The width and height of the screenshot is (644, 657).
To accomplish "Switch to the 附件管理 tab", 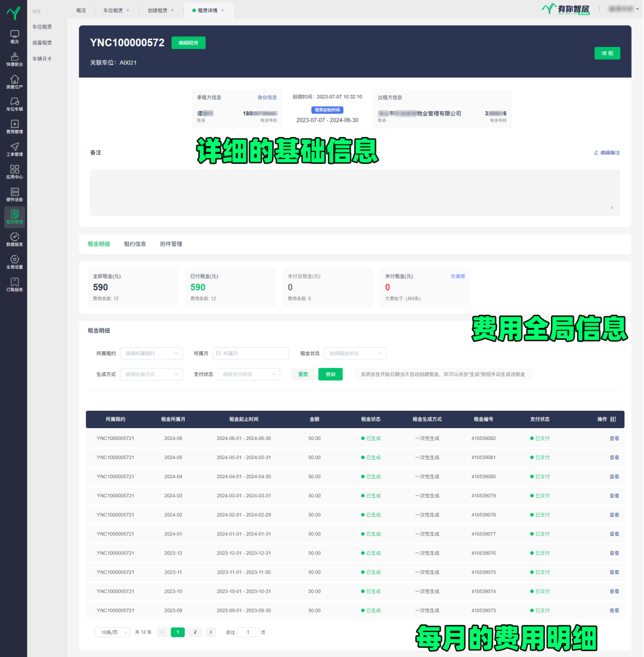I will (171, 244).
